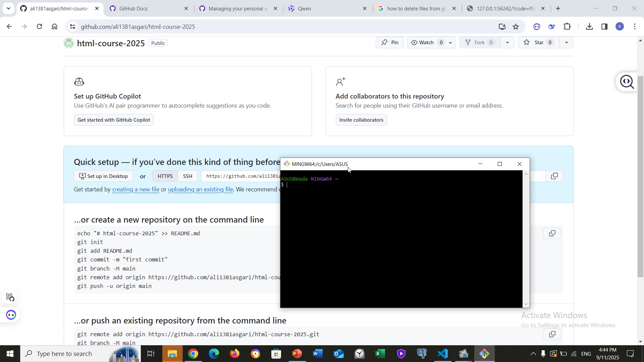Image resolution: width=644 pixels, height=362 pixels.
Task: Click Get started with GitHub Copilot
Action: (114, 120)
